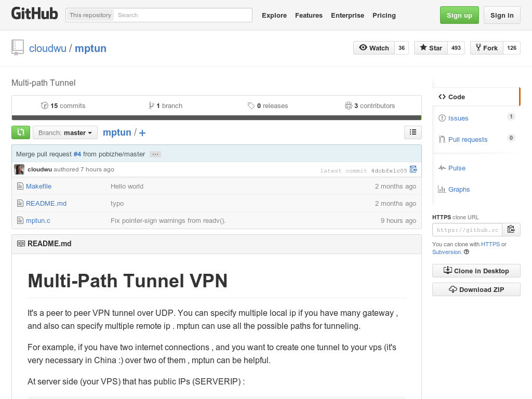The image size is (532, 399).
Task: Star the mptun repository
Action: tap(431, 48)
